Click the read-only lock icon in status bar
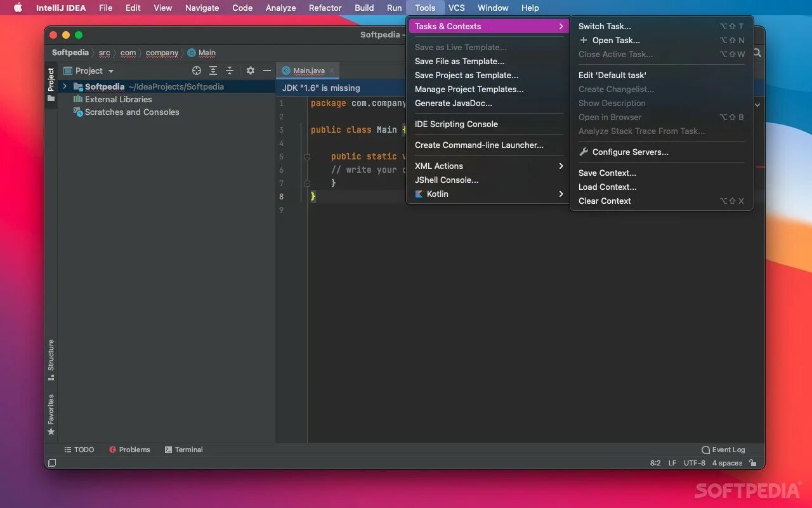The height and width of the screenshot is (508, 812). point(753,463)
